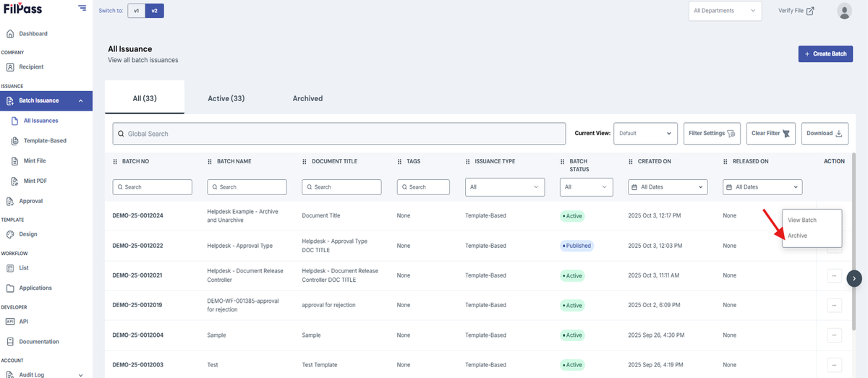Switch to v1 version
The height and width of the screenshot is (378, 868).
[x=136, y=11]
